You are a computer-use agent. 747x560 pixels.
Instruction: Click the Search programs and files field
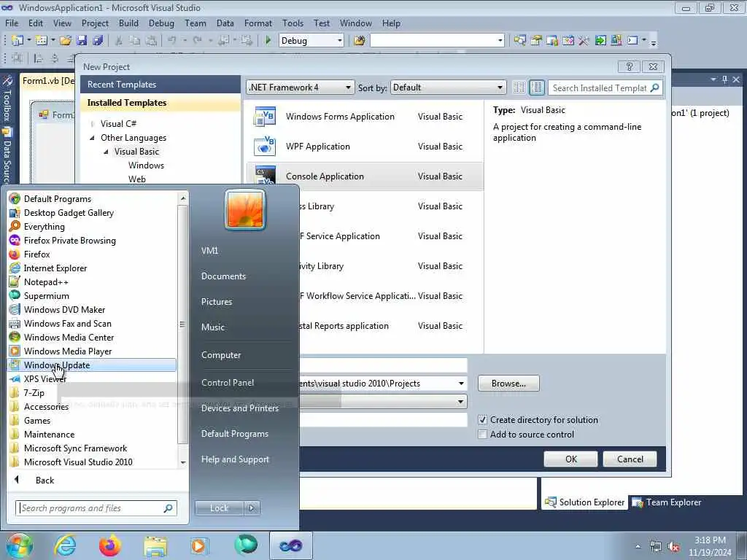(96, 508)
